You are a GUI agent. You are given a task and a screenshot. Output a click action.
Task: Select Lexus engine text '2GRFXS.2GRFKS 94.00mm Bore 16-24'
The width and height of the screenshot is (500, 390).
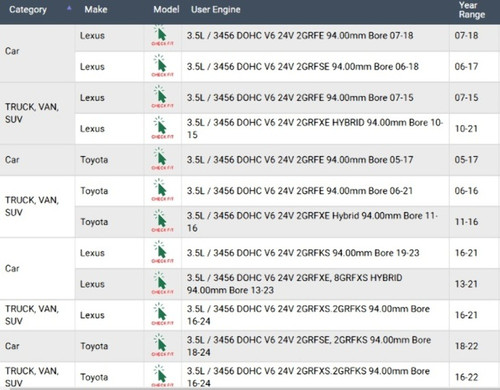308,315
